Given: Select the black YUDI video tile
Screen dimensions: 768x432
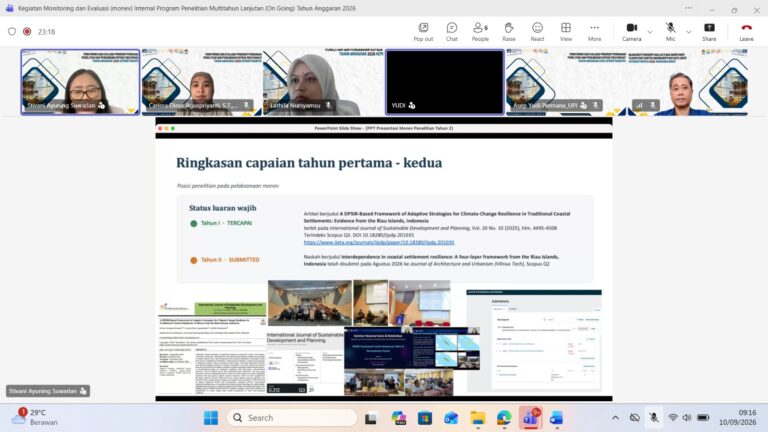Looking at the screenshot, I should coord(444,82).
